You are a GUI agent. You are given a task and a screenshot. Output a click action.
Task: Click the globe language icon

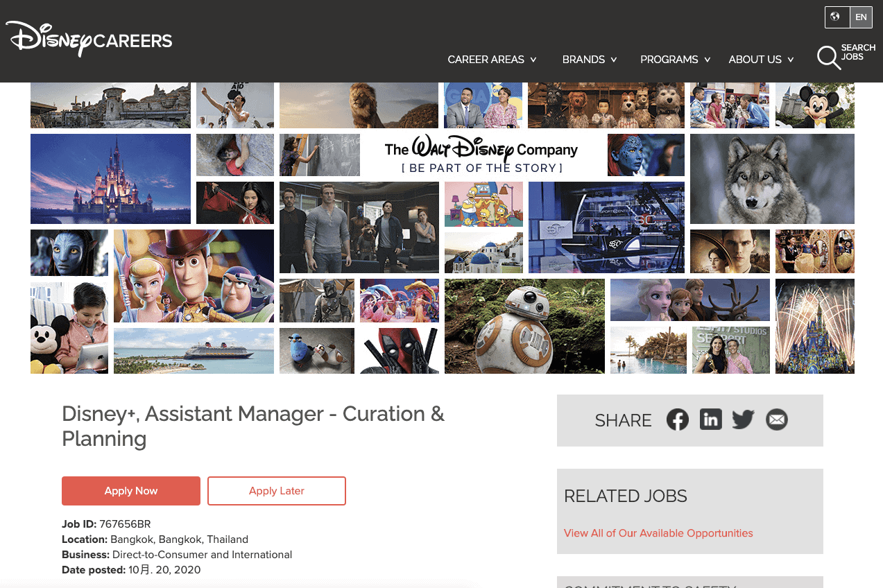point(836,17)
